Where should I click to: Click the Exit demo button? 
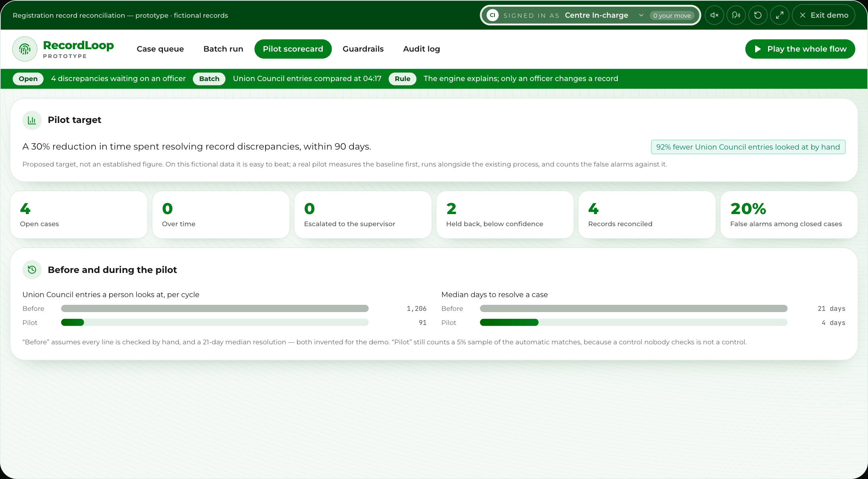(x=824, y=15)
